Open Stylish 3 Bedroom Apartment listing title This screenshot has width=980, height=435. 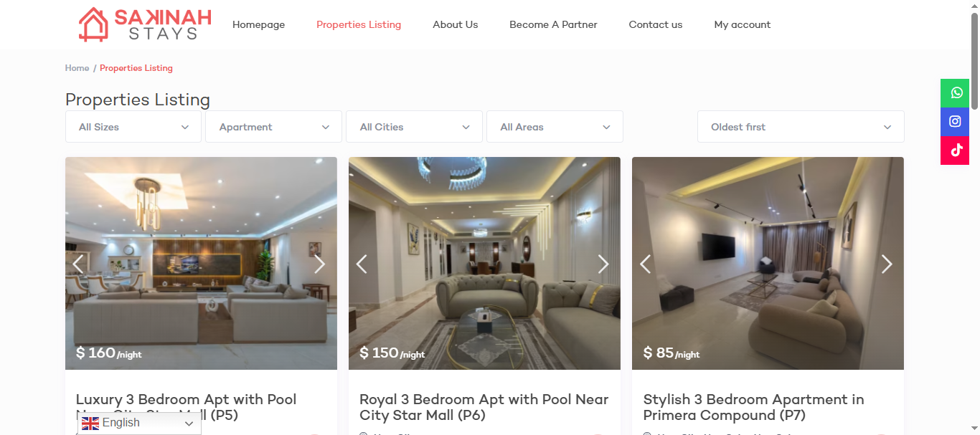pyautogui.click(x=753, y=407)
